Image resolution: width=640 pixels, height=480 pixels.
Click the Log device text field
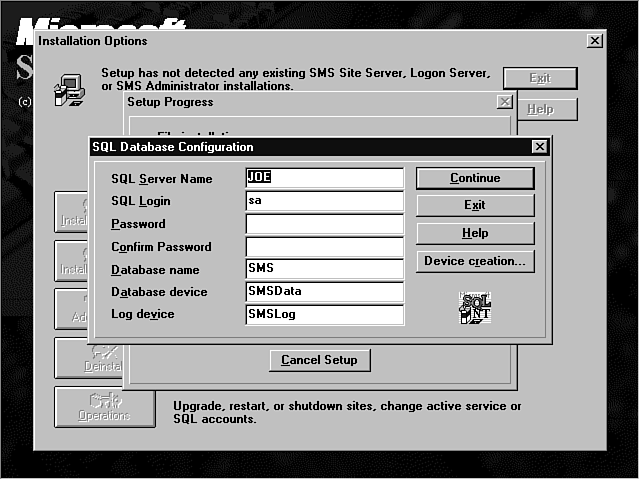[x=324, y=315]
